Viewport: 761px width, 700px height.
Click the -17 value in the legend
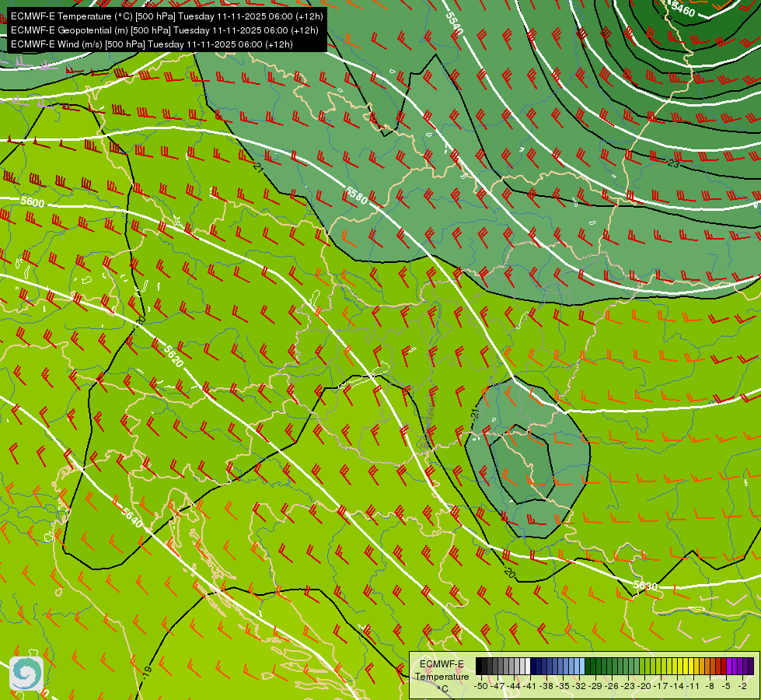[661, 686]
